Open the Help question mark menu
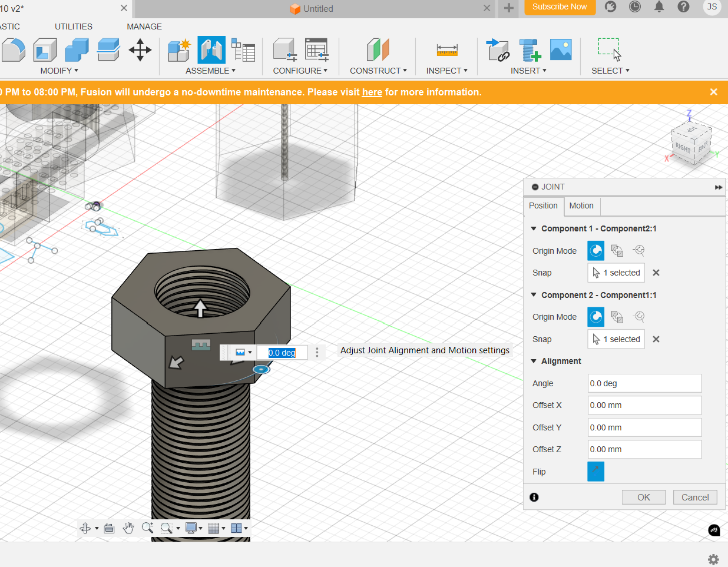The width and height of the screenshot is (728, 567). pos(683,7)
